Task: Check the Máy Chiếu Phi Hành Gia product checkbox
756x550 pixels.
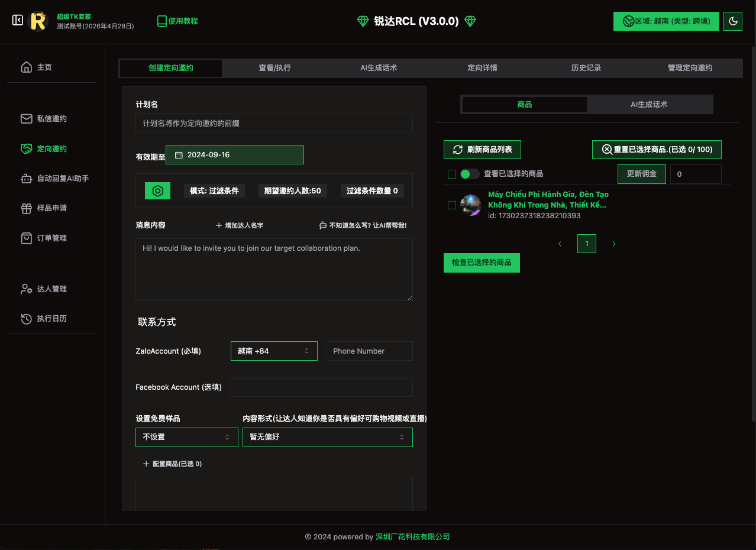Action: pyautogui.click(x=452, y=205)
